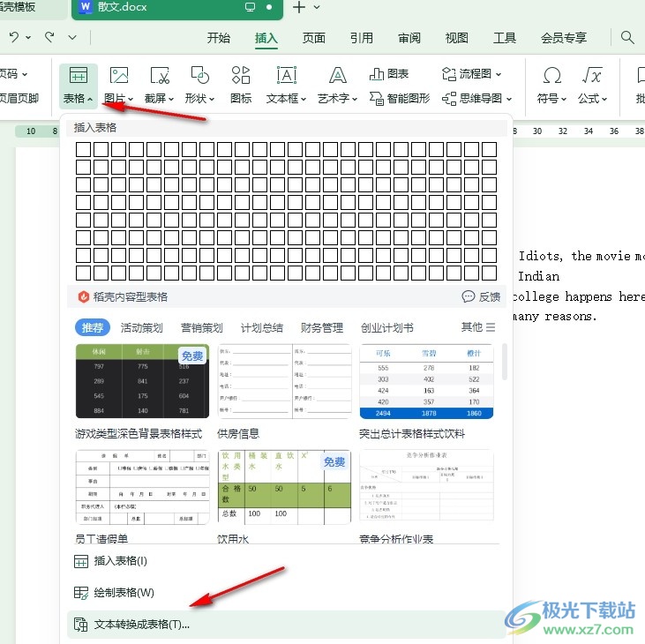Click the template list scrollbar
This screenshot has height=644, width=645.
(x=505, y=362)
